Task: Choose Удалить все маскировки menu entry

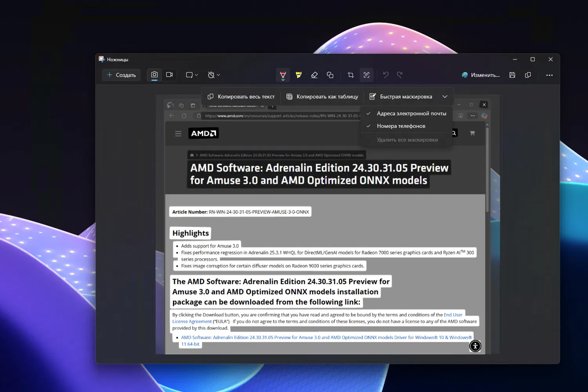Action: tap(407, 140)
